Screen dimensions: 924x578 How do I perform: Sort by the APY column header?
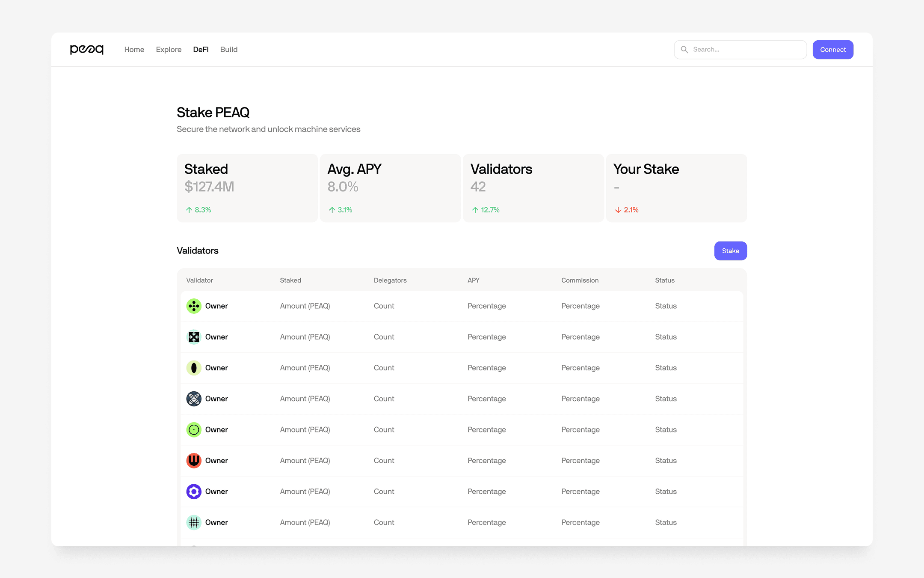coord(474,280)
